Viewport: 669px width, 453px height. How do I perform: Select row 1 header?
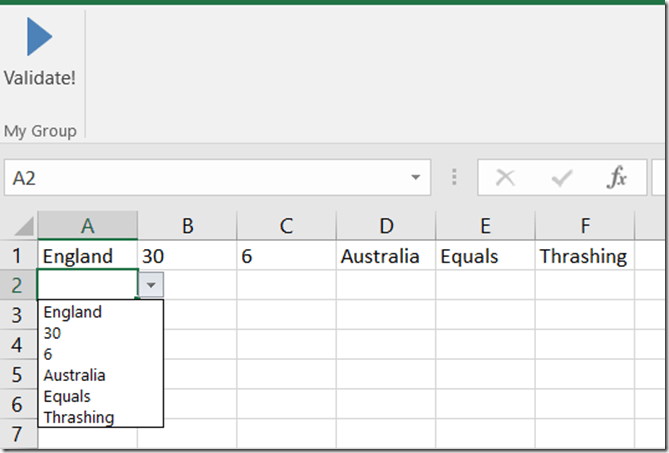pos(18,255)
